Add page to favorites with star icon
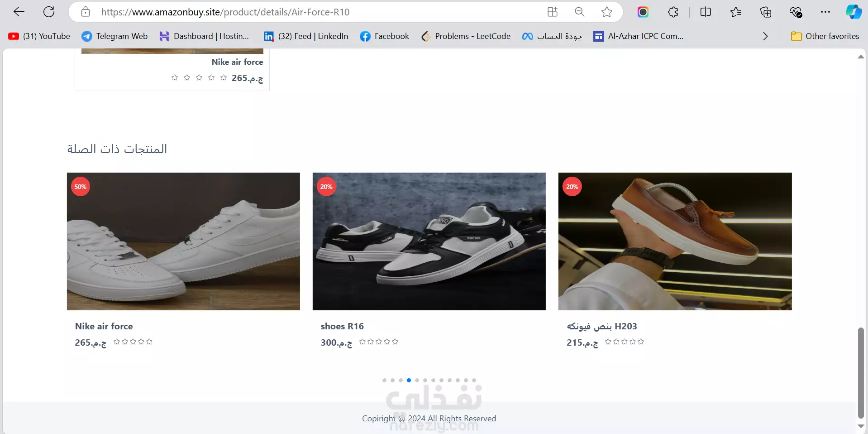 (x=607, y=12)
